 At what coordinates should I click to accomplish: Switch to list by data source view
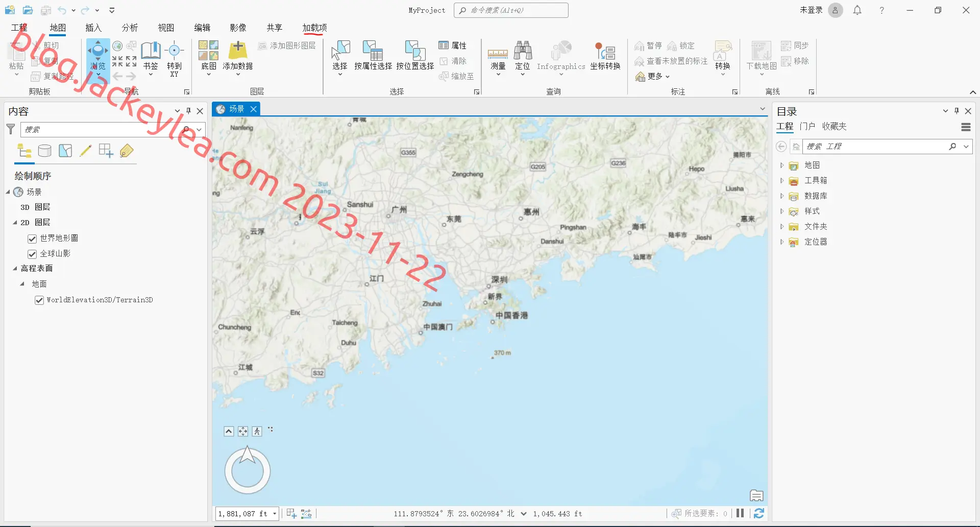pyautogui.click(x=45, y=151)
